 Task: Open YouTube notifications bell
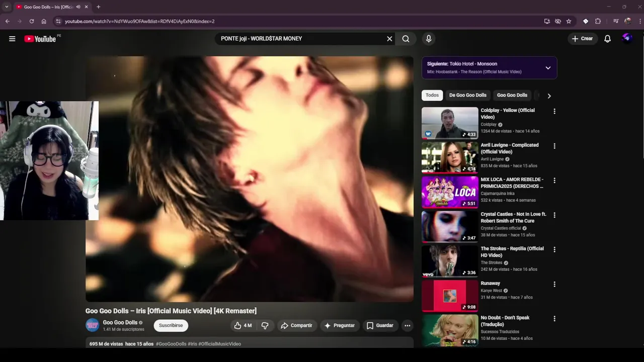point(607,39)
